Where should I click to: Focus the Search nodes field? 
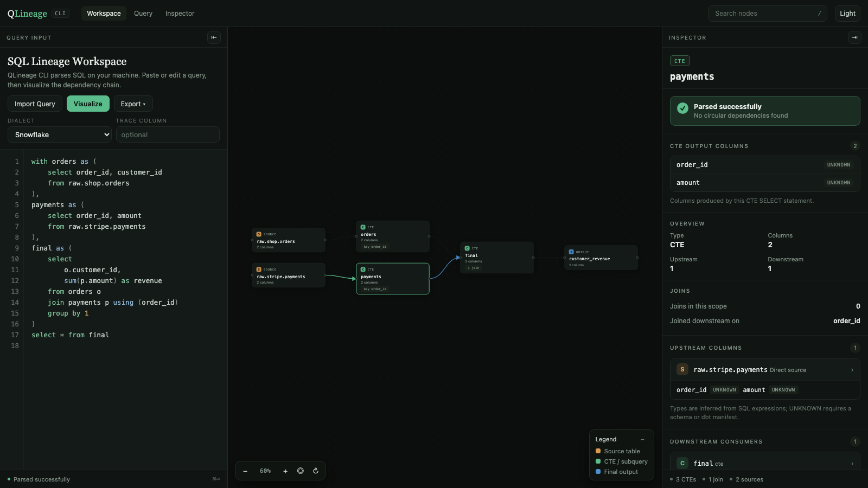(x=767, y=14)
